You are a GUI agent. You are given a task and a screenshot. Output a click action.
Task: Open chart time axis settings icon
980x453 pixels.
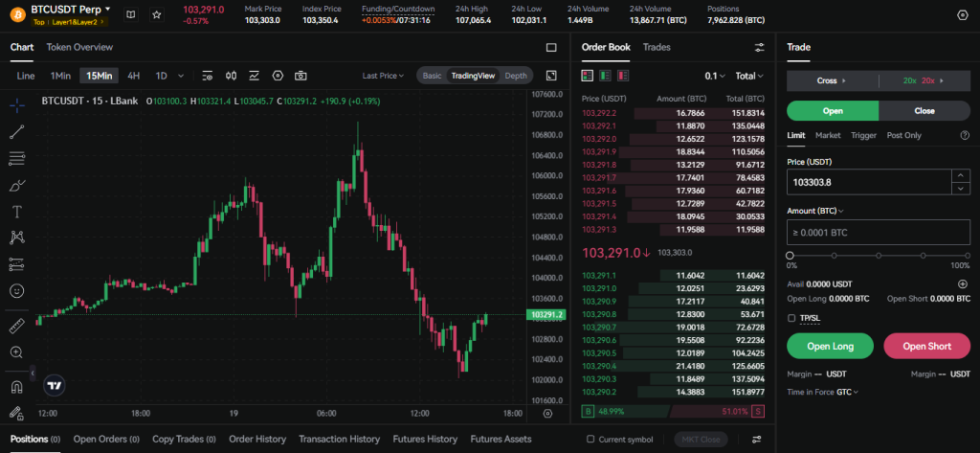(548, 413)
